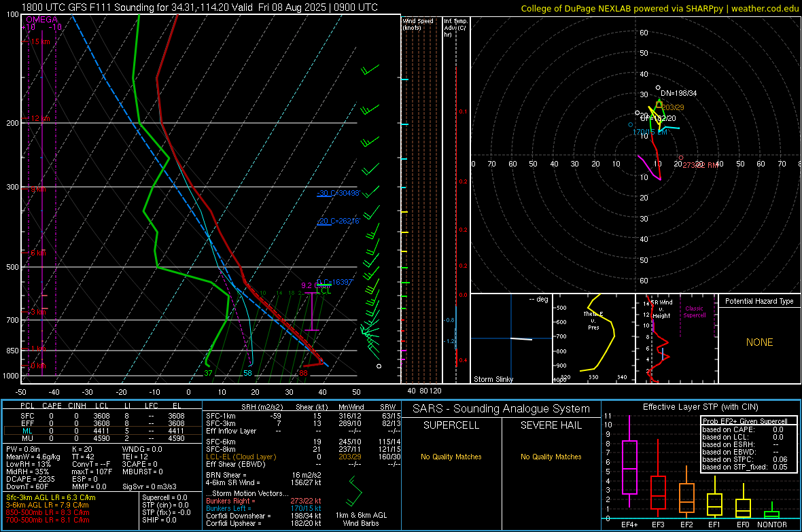
Task: Click surface dewpoint value "37"
Action: pos(208,373)
